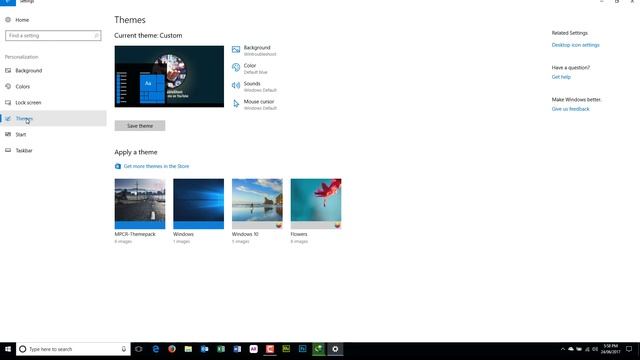This screenshot has height=360, width=640.
Task: Click the Settings gear taskbar icon
Action: click(335, 349)
